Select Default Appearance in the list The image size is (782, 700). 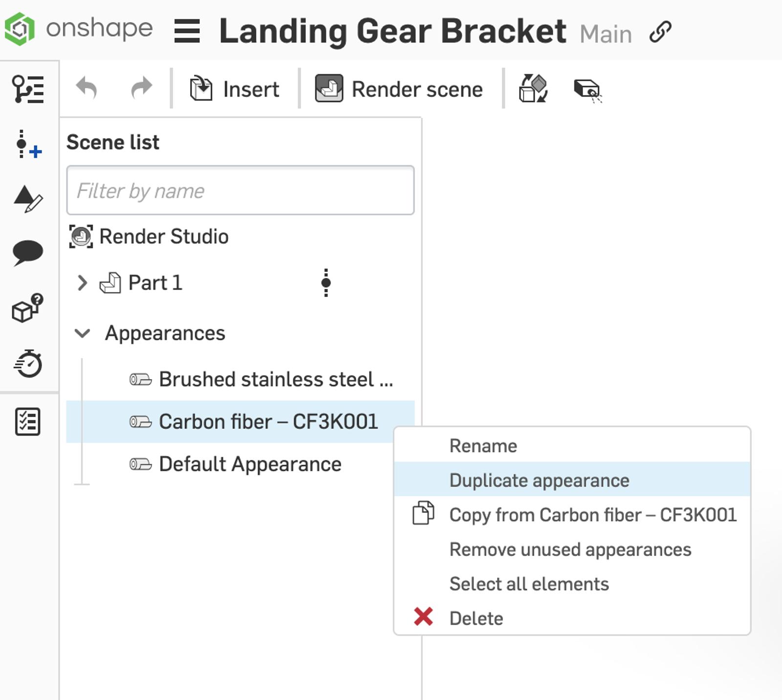(250, 464)
